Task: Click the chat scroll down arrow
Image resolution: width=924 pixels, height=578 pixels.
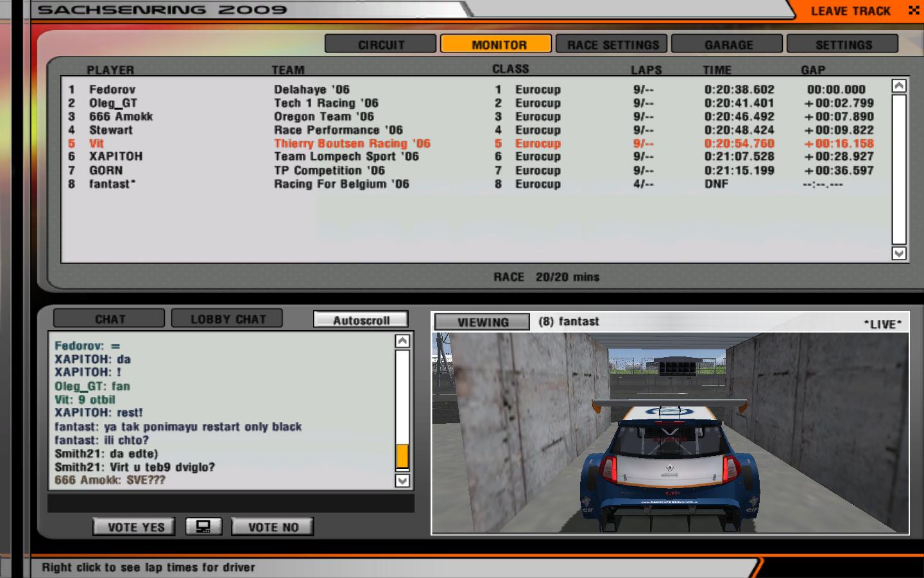Action: tap(402, 480)
